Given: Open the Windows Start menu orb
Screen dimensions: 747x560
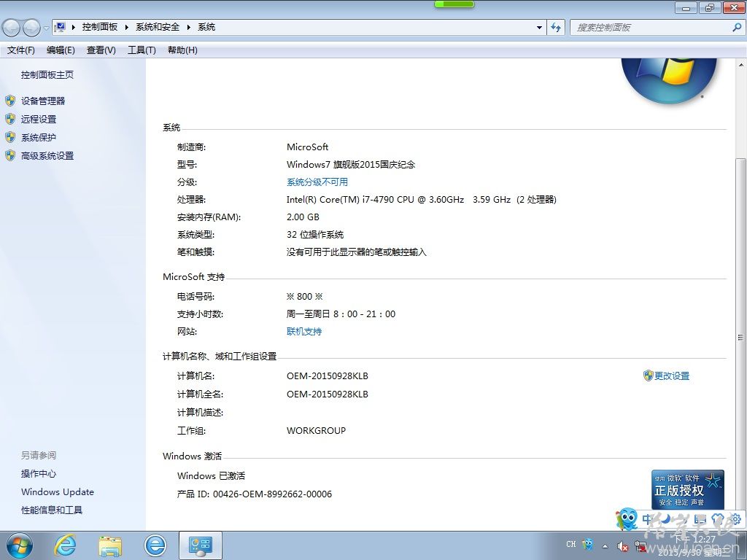Looking at the screenshot, I should 19,545.
